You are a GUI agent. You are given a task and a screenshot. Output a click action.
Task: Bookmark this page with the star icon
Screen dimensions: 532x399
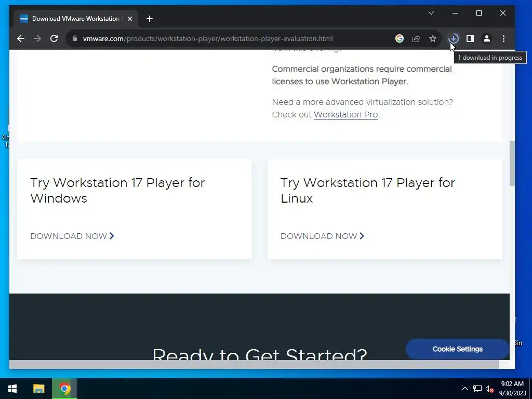coord(433,38)
